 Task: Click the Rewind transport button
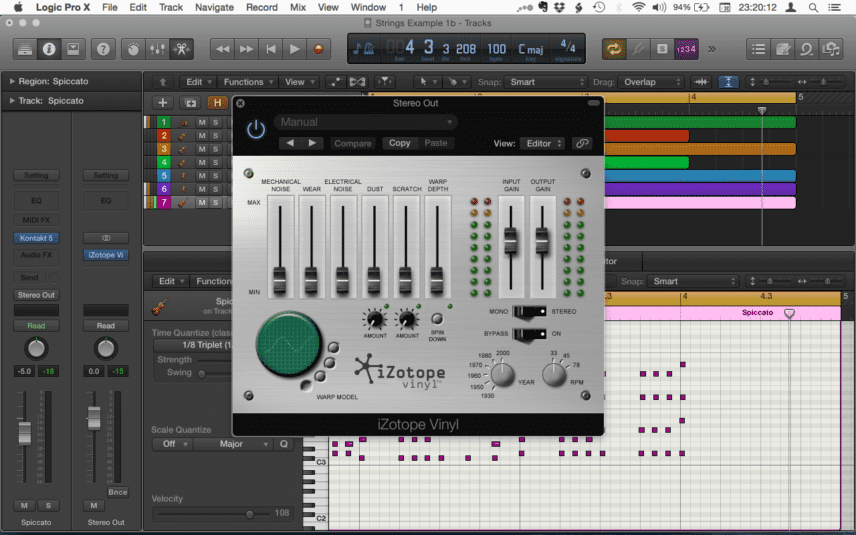pos(222,49)
